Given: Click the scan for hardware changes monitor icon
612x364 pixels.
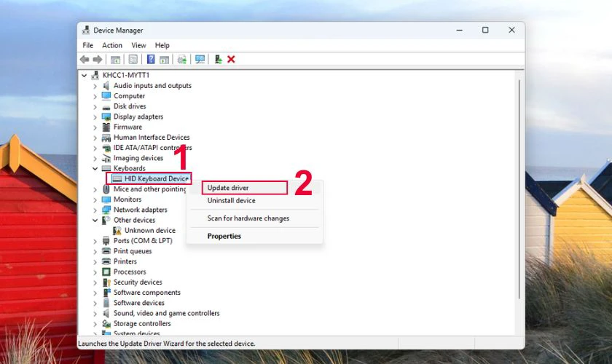Looking at the screenshot, I should pos(200,59).
